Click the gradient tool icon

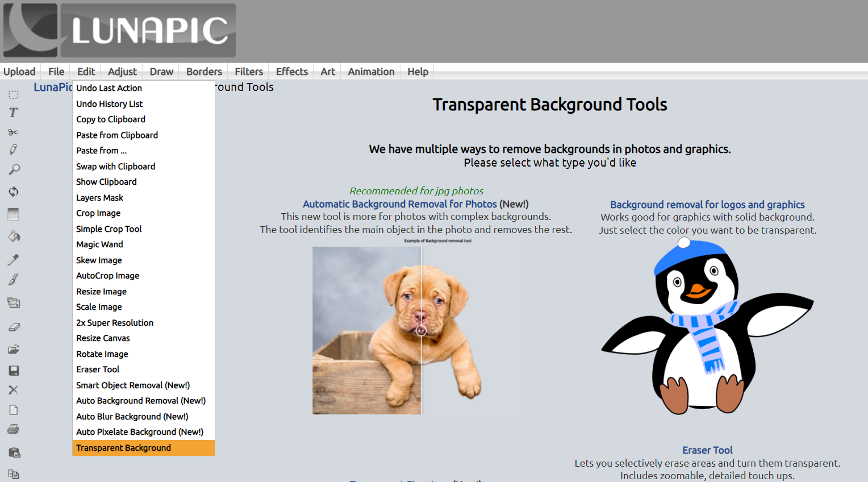click(14, 214)
